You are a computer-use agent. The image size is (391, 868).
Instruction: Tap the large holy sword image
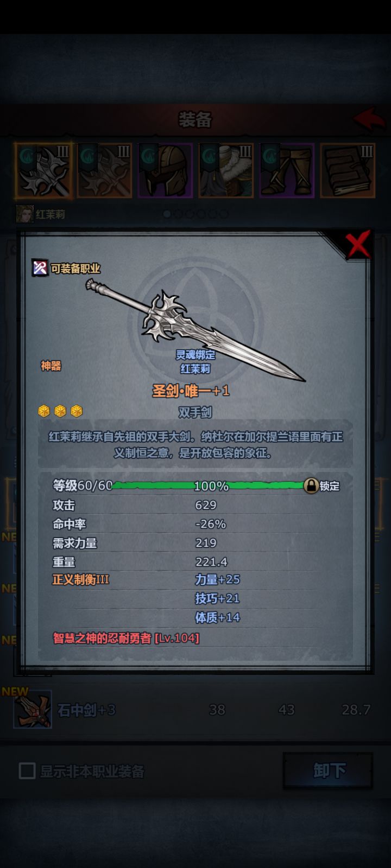click(195, 328)
